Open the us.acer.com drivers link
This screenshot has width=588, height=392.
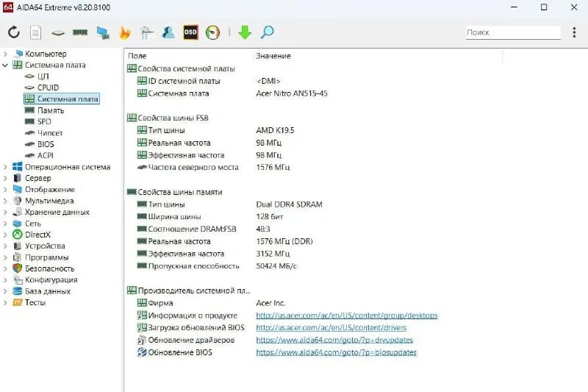tap(331, 328)
